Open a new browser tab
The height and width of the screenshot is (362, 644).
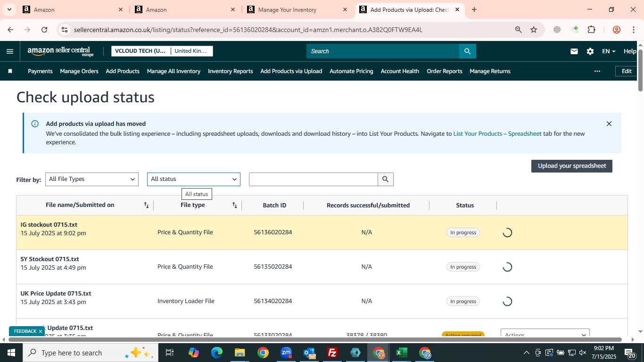[474, 9]
